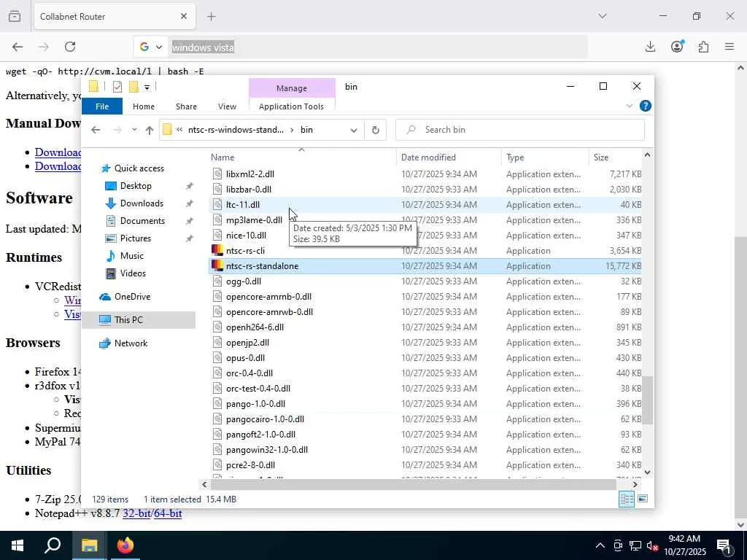Open Firefox account icon
Screen dimensions: 747x560
tap(677, 47)
